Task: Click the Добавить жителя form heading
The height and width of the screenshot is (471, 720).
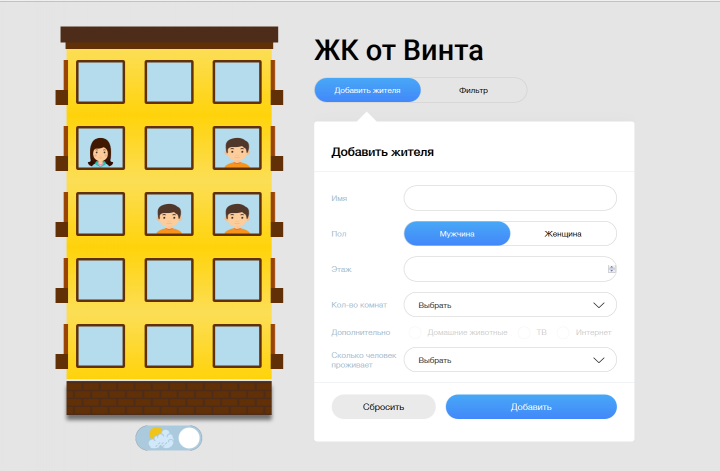Action: (382, 152)
